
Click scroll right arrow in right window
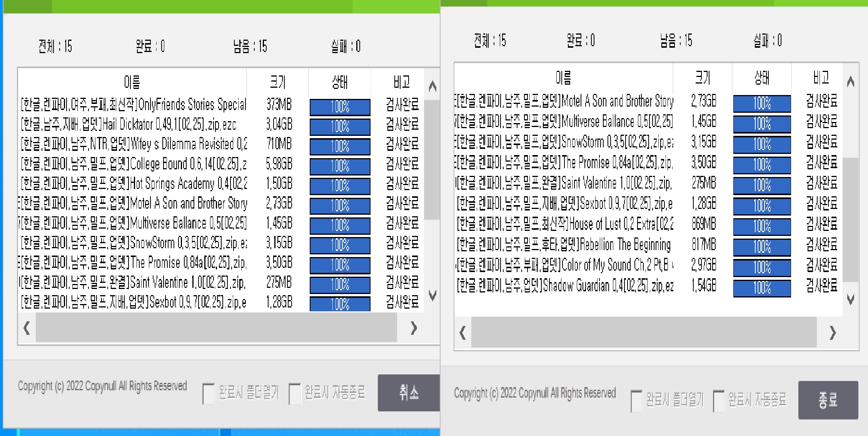point(833,333)
